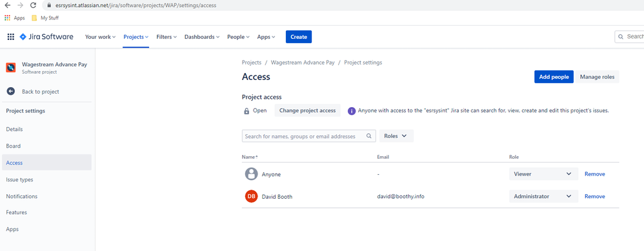Expand the People menu
Viewport: 644px width, 251px height.
pyautogui.click(x=238, y=37)
